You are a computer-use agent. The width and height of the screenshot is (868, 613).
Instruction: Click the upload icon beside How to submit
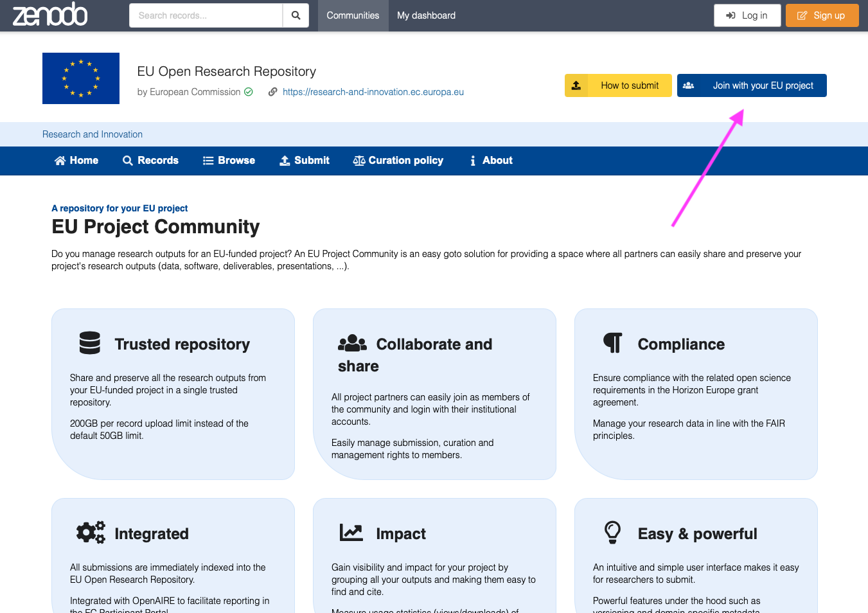(576, 85)
